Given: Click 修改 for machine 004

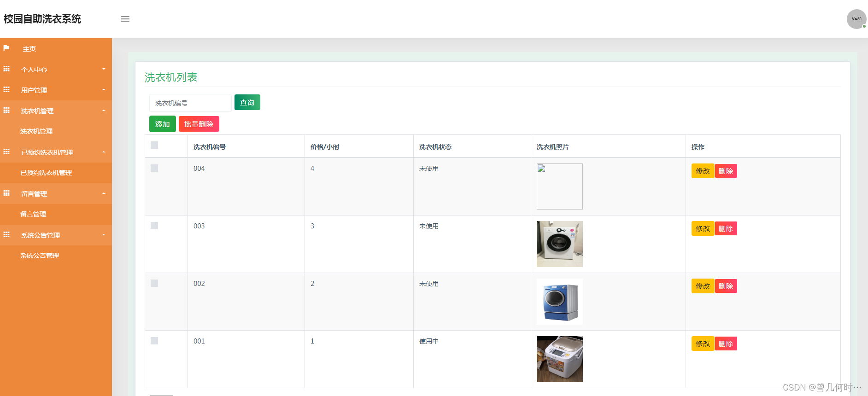Looking at the screenshot, I should [703, 171].
